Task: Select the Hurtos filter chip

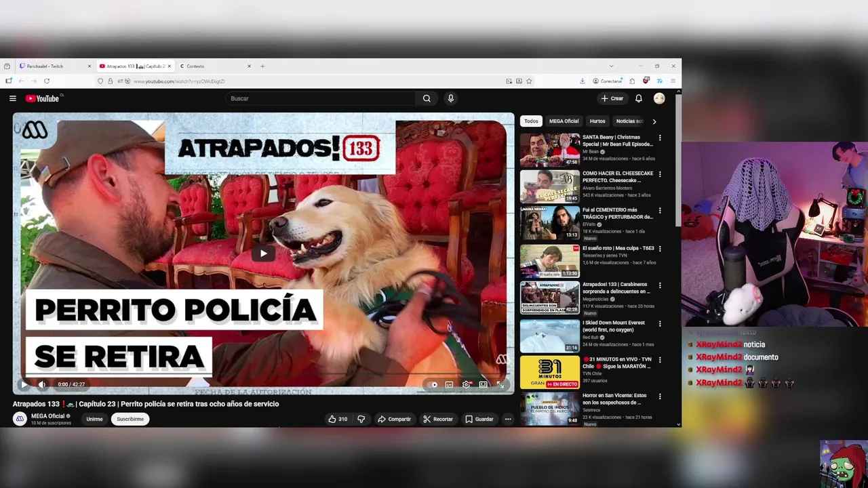Action: pyautogui.click(x=597, y=121)
